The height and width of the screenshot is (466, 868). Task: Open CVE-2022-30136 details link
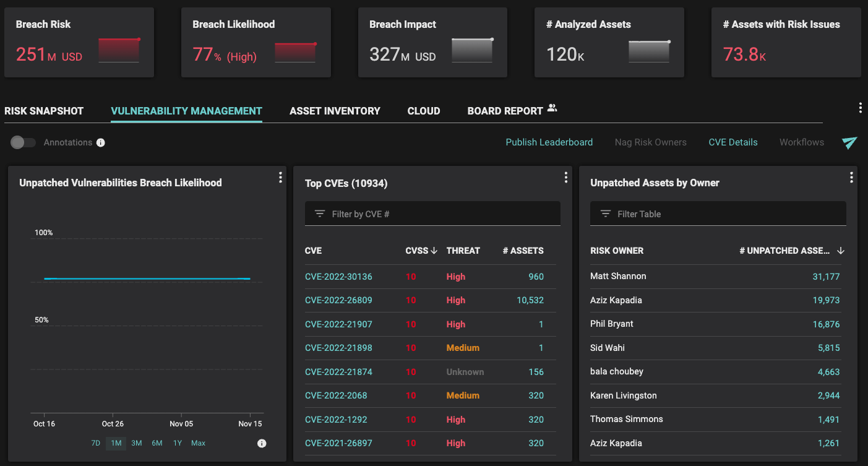click(x=338, y=277)
